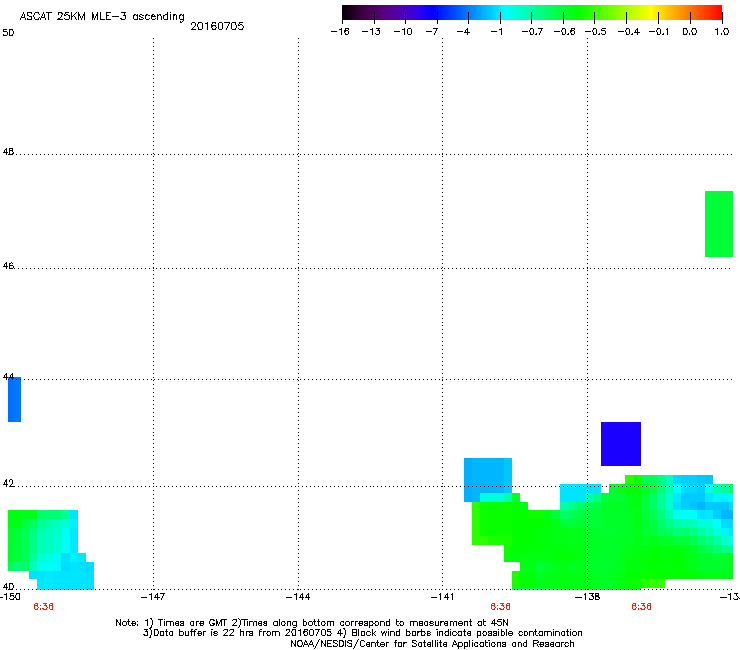Click the latitude label 48
The height and width of the screenshot is (650, 740).
(8, 152)
